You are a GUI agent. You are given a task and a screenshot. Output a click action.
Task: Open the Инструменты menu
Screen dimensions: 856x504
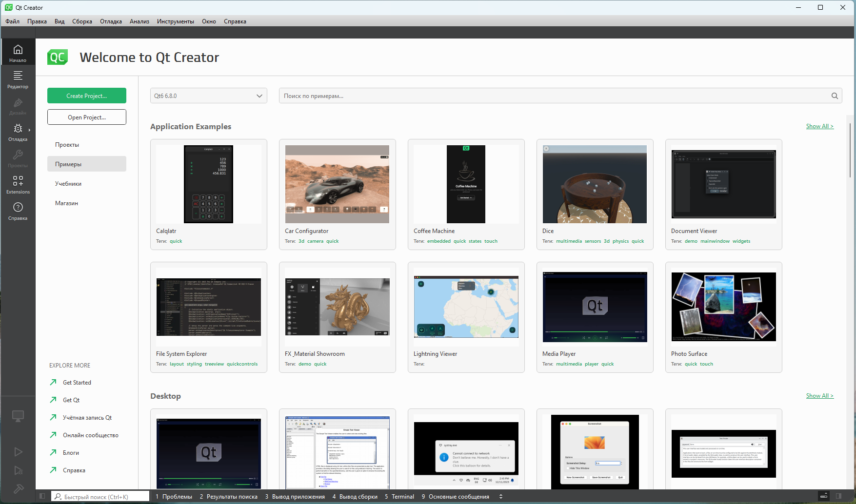click(x=175, y=21)
